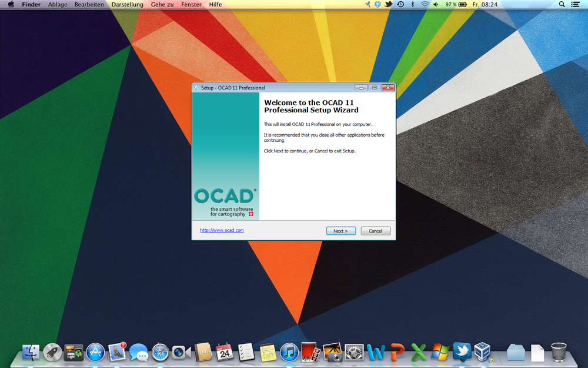The height and width of the screenshot is (368, 588).
Task: Open Bluetooth menu bar status
Action: (413, 5)
